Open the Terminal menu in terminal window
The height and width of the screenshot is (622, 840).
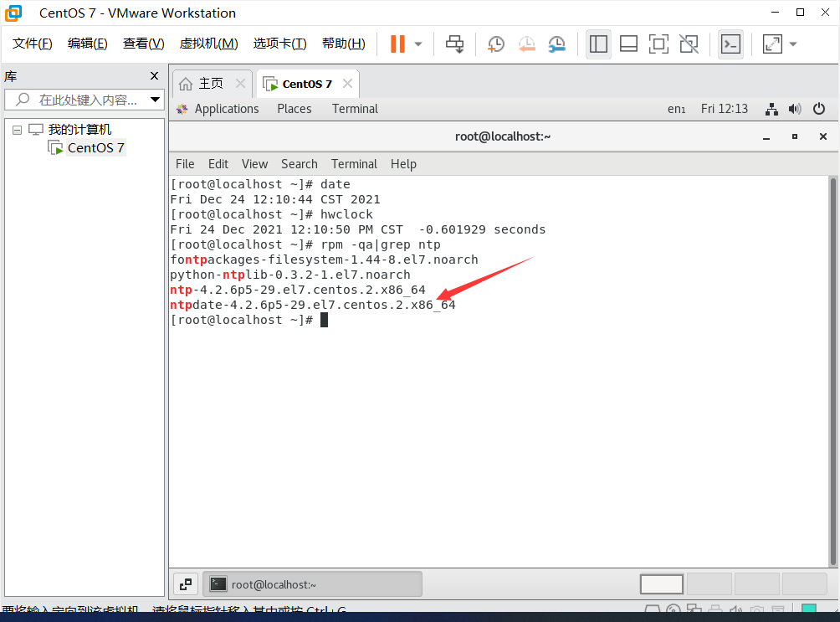354,164
